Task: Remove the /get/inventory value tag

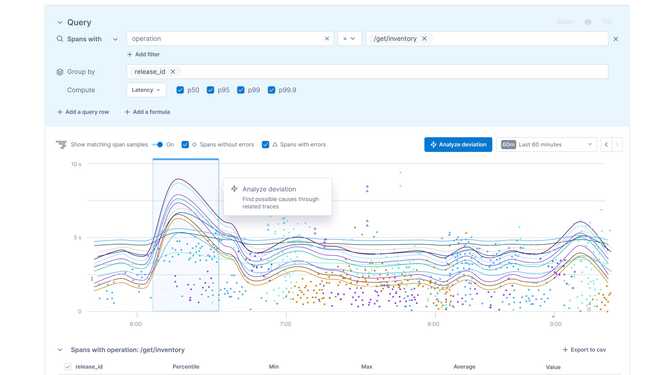Action: click(x=424, y=39)
